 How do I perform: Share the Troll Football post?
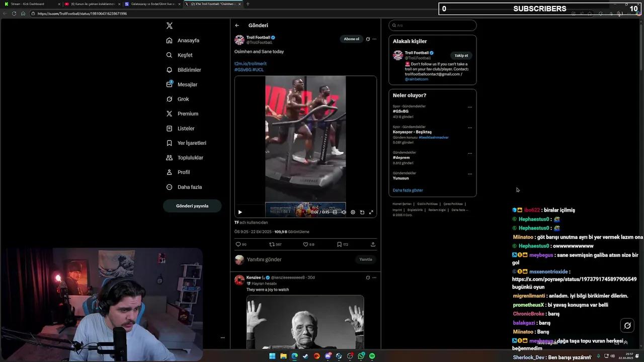373,244
